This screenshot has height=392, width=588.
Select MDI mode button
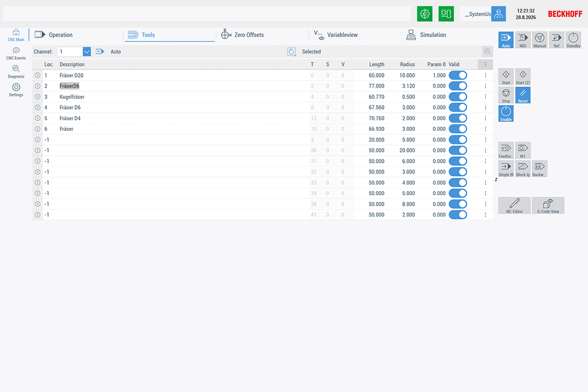click(x=523, y=40)
